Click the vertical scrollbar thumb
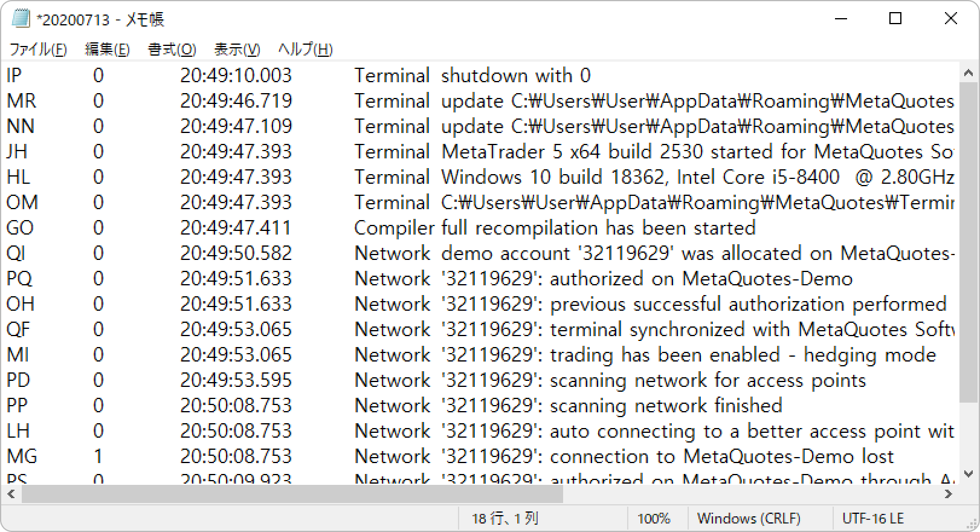The height and width of the screenshot is (532, 980). click(969, 242)
